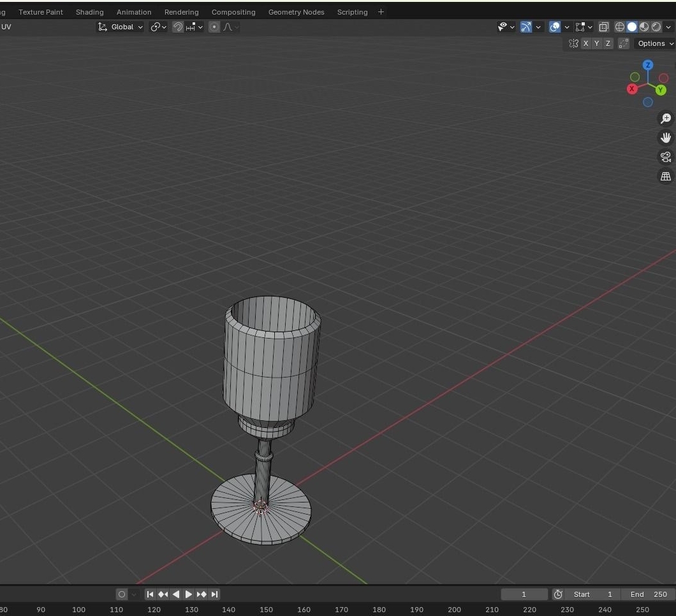Viewport: 676px width, 616px height.
Task: Select material preview viewport shading
Action: 644,27
